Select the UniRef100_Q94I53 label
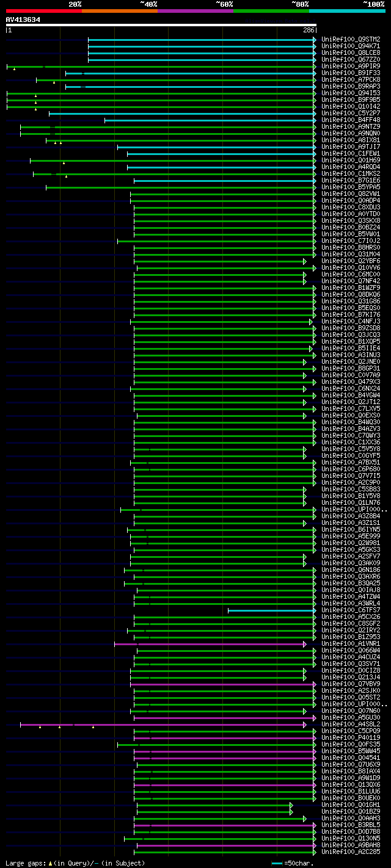This screenshot has height=868, width=391. (351, 93)
